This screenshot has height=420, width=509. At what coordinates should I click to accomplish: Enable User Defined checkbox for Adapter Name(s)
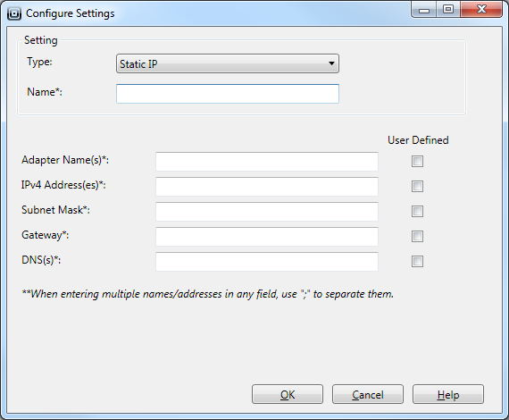tap(417, 161)
